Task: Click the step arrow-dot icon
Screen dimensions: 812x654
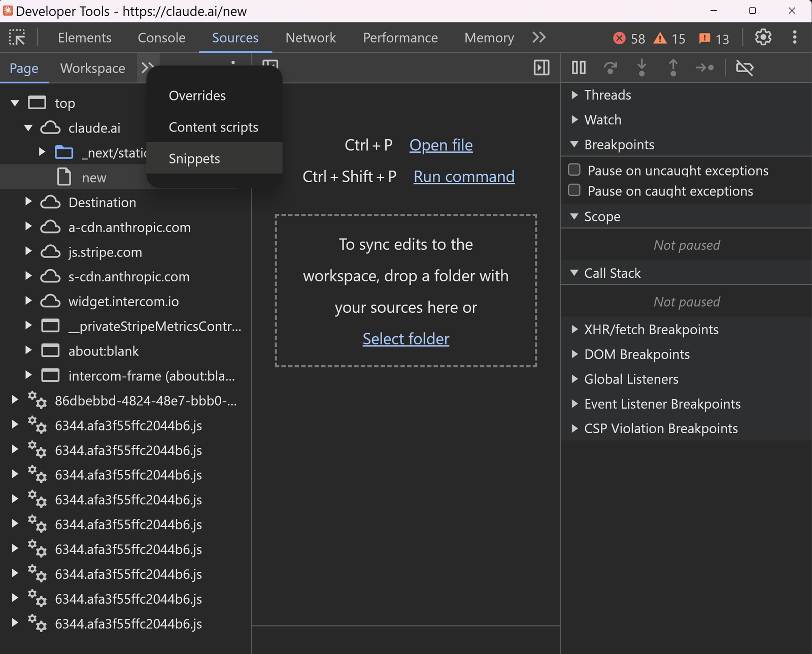Action: 704,68
